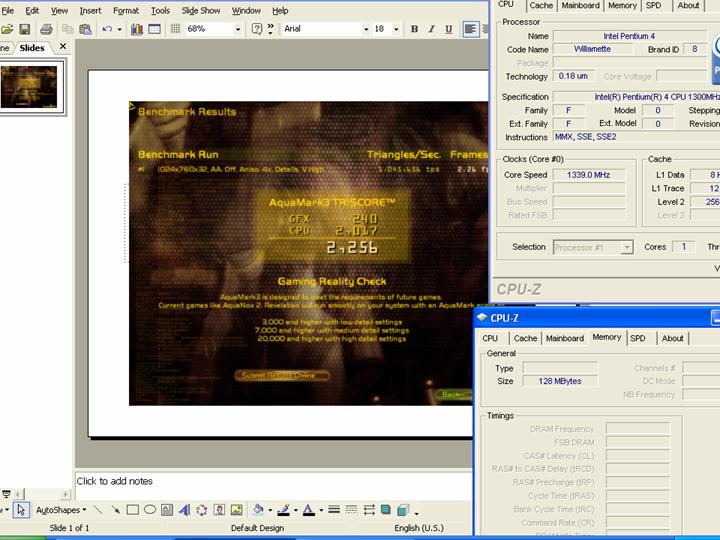Insert Clip Art

tap(219, 510)
